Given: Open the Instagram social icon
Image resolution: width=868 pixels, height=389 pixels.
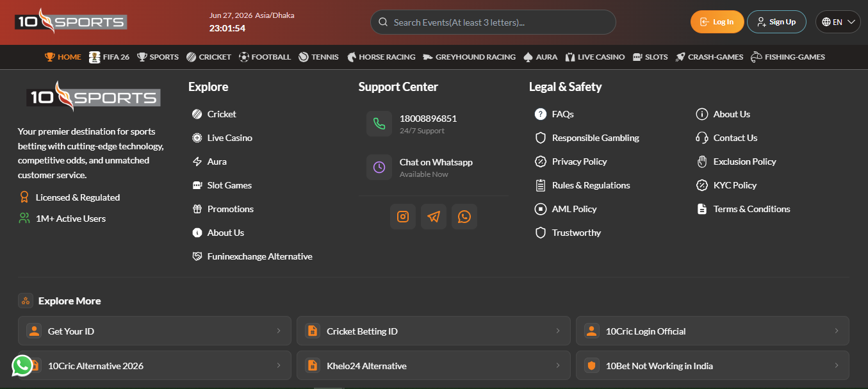Looking at the screenshot, I should [403, 217].
